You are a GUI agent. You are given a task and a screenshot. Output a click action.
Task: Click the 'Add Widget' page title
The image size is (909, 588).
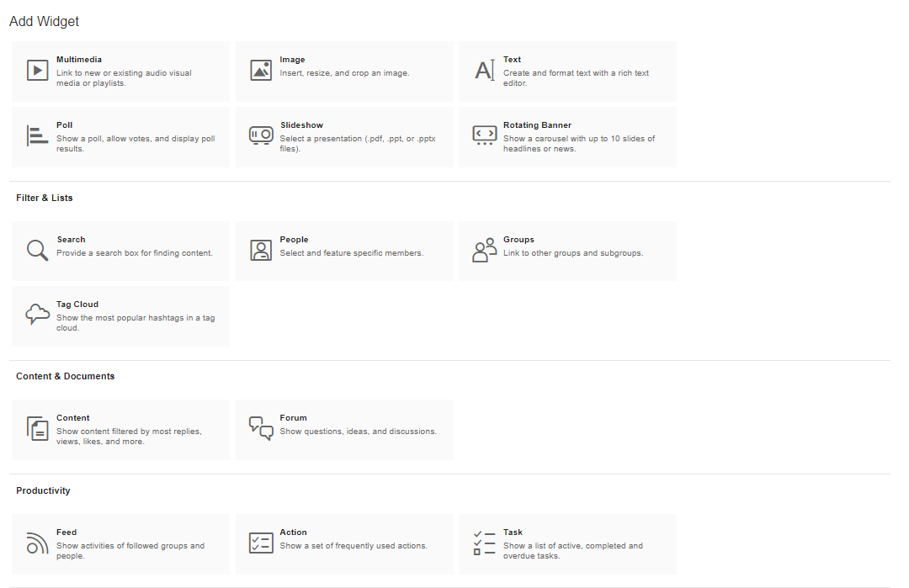click(x=44, y=21)
